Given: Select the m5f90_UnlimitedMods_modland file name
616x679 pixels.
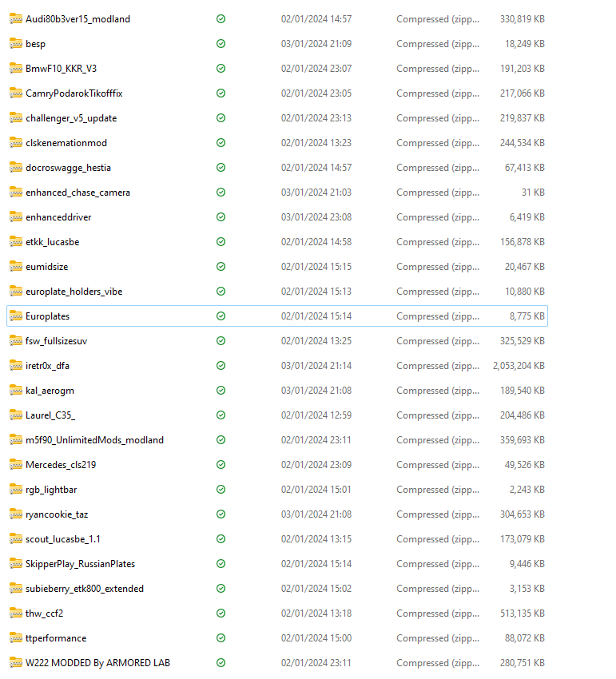Looking at the screenshot, I should click(x=95, y=440).
